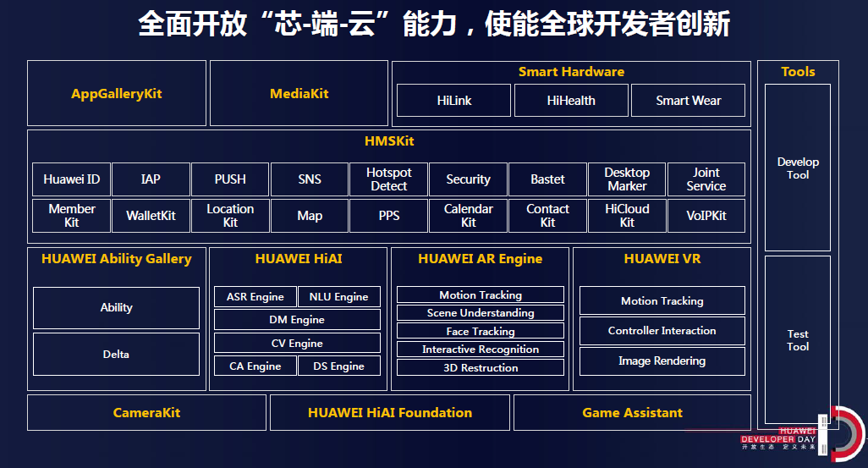Click the Interactive Recognition box
Screen dimensions: 868x468
pyautogui.click(x=481, y=349)
